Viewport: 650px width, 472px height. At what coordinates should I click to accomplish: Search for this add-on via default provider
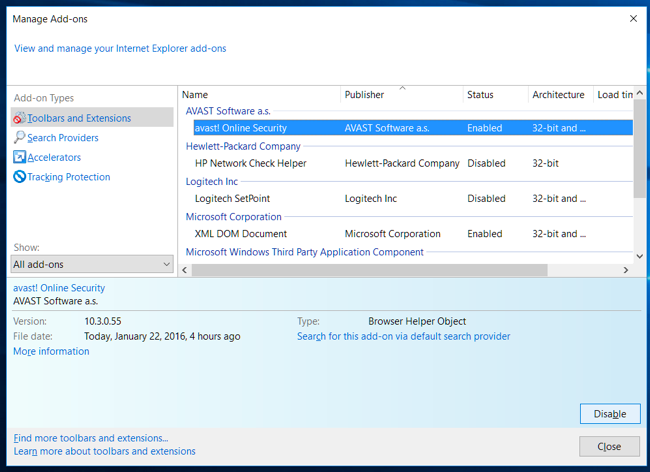coord(403,336)
